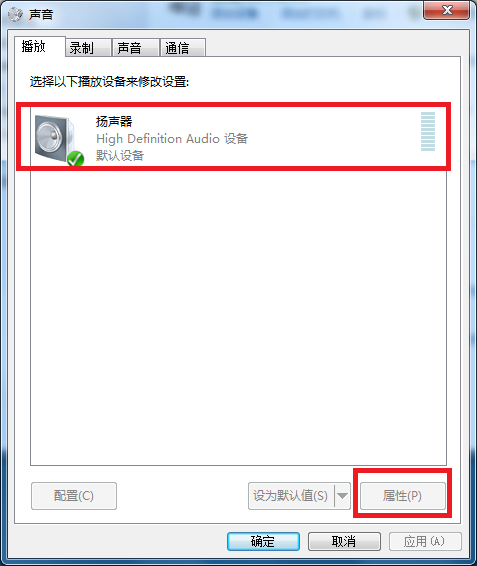The height and width of the screenshot is (566, 477).
Task: Open 属性(P) for the speaker
Action: [x=403, y=496]
